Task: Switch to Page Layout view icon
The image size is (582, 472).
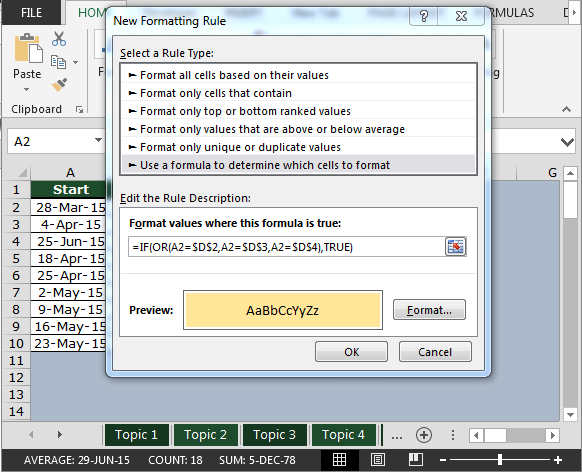Action: (377, 460)
